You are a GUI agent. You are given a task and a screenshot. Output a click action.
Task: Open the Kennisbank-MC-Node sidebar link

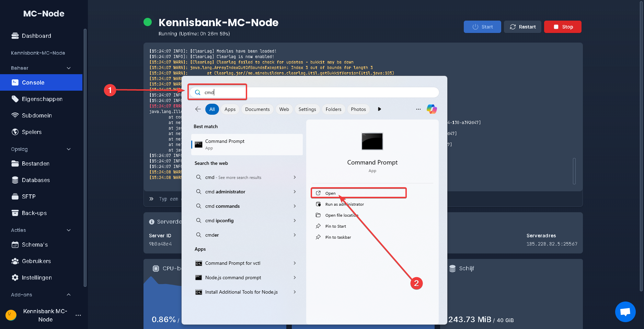tap(38, 53)
